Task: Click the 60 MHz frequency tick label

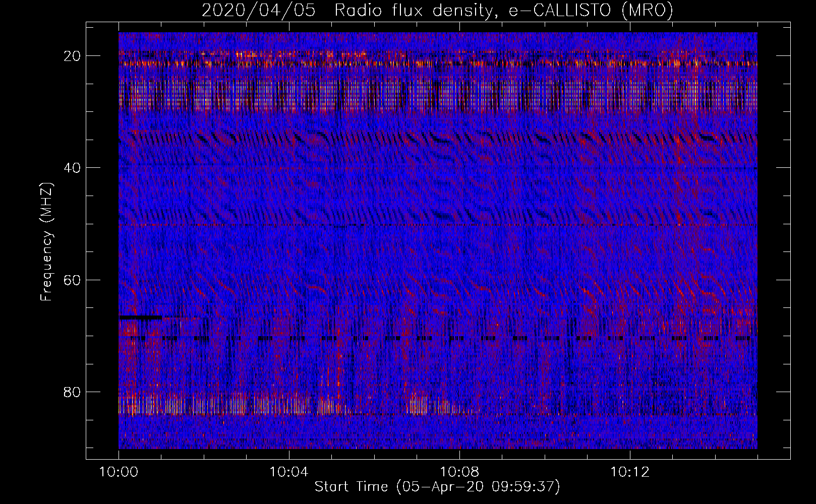Action: point(73,280)
